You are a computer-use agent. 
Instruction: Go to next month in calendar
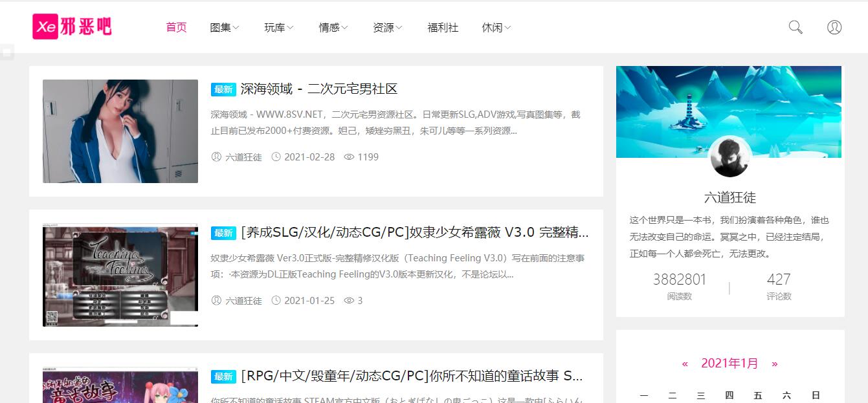(x=775, y=364)
